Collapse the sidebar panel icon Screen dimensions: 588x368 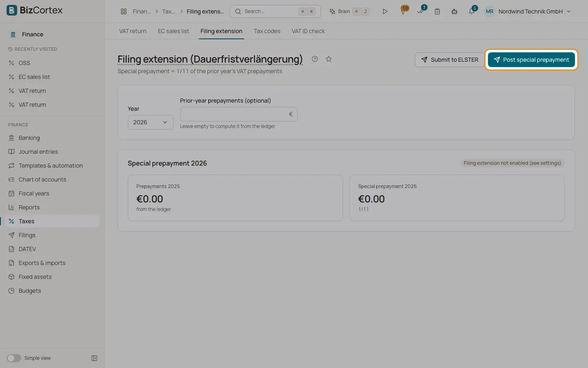(94, 358)
